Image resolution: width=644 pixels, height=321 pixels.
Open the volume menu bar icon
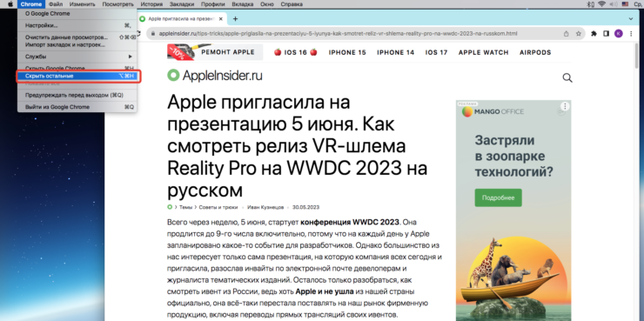(614, 4)
